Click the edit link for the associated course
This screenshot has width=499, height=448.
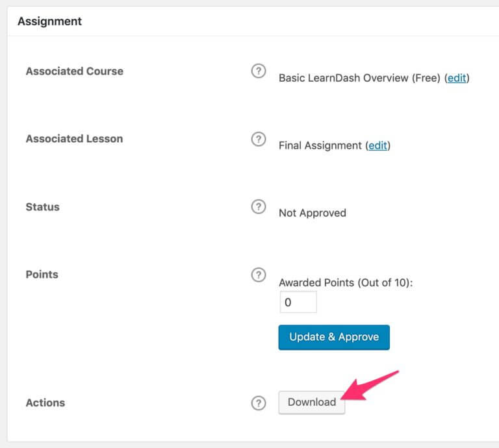pyautogui.click(x=457, y=78)
